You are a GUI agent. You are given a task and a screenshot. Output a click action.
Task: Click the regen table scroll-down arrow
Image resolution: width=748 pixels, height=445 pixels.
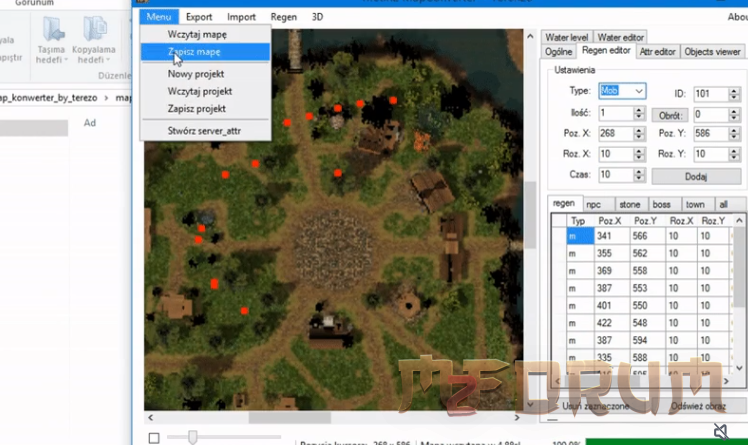click(739, 368)
